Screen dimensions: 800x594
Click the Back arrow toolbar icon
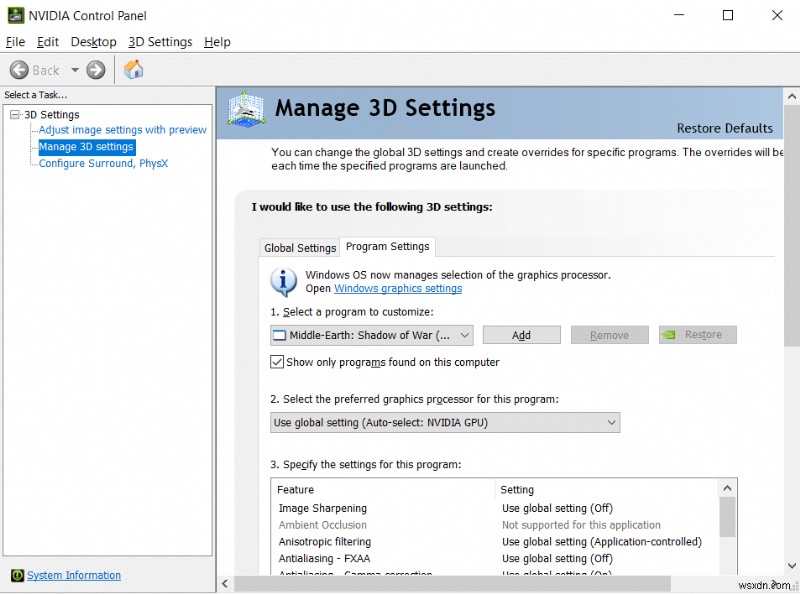click(x=19, y=70)
